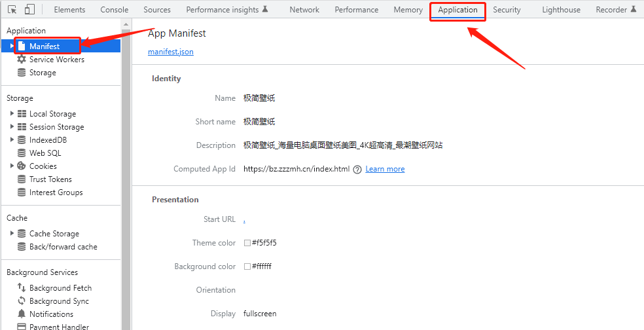Select Background Fetch service
644x330 pixels.
tap(60, 288)
